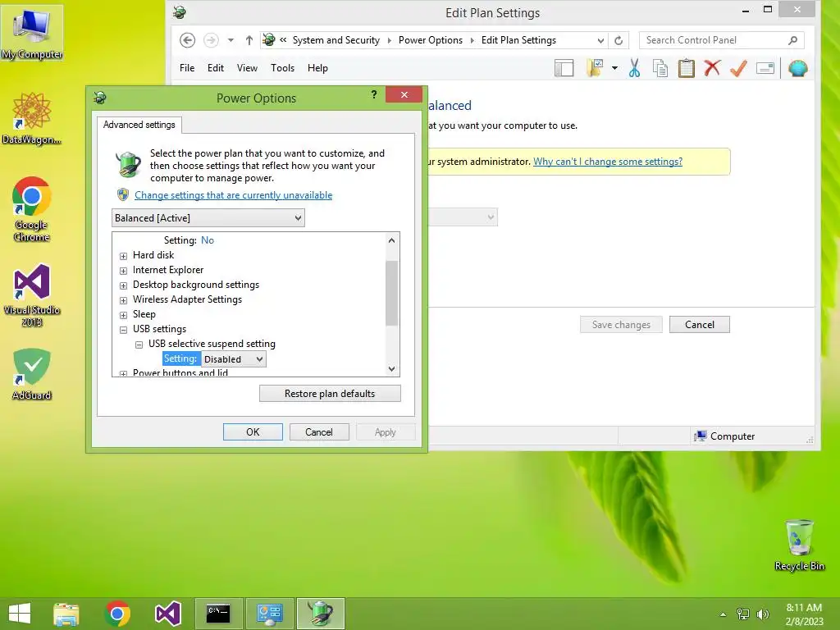The height and width of the screenshot is (630, 840).
Task: Click the Cut scissors toolbar icon
Action: (x=634, y=68)
